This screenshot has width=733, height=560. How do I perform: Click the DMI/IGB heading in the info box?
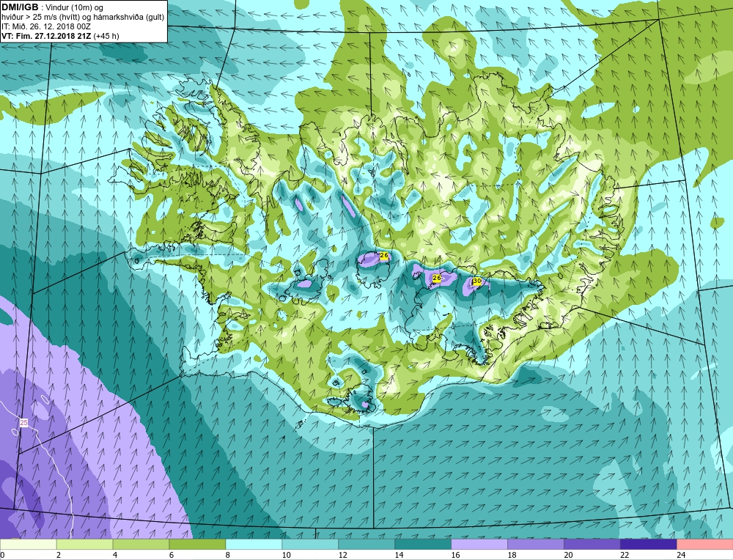[x=20, y=7]
